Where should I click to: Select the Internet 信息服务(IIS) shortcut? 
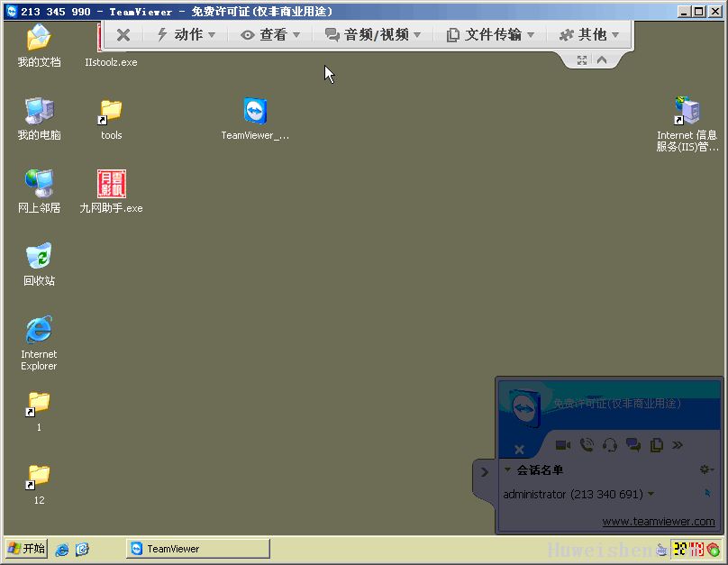tap(687, 124)
